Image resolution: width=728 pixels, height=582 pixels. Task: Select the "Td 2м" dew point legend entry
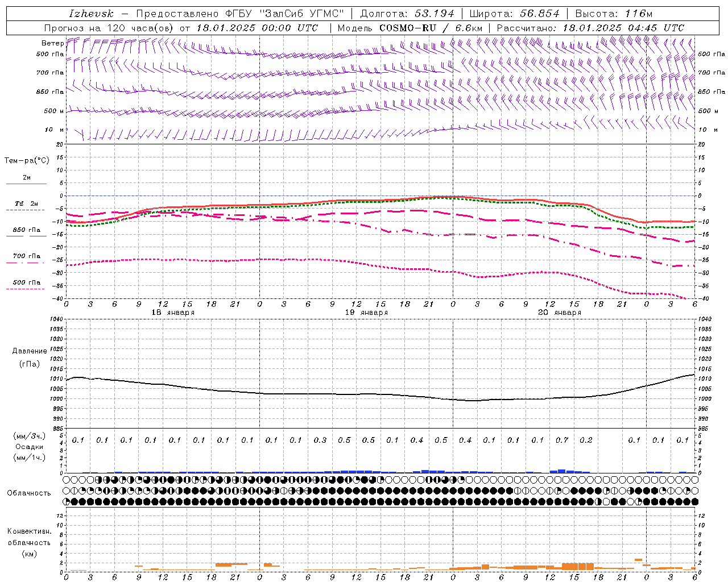[x=27, y=203]
